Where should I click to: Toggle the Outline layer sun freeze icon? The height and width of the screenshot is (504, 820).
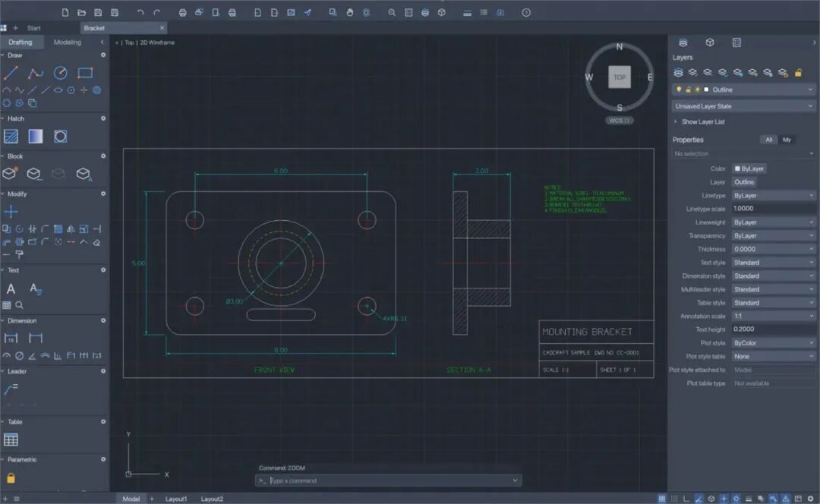coord(697,90)
